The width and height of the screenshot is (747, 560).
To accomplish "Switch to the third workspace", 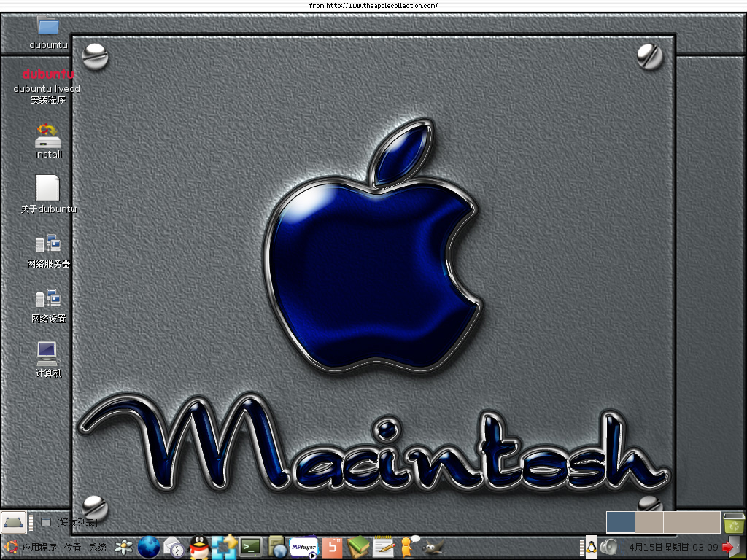I will pos(678,522).
